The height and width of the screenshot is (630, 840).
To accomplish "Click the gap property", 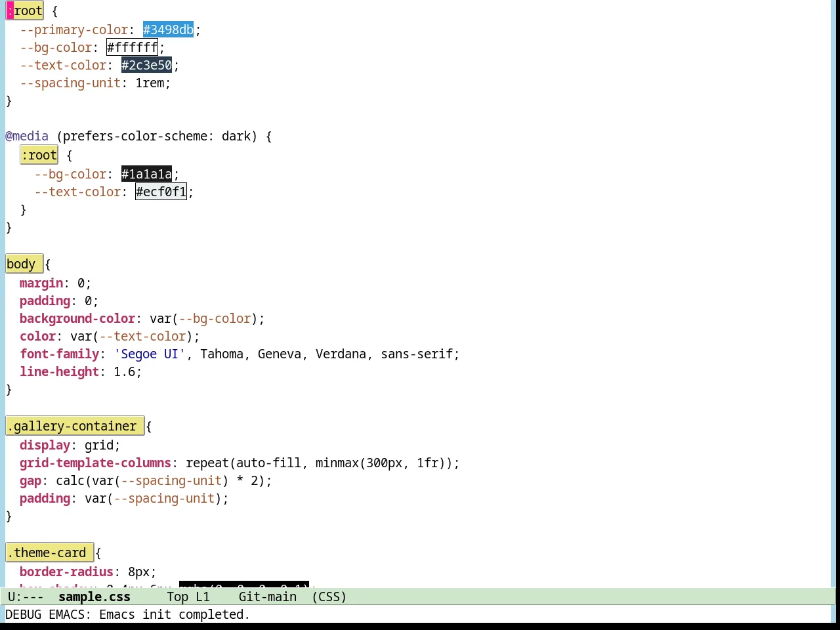I will point(30,480).
